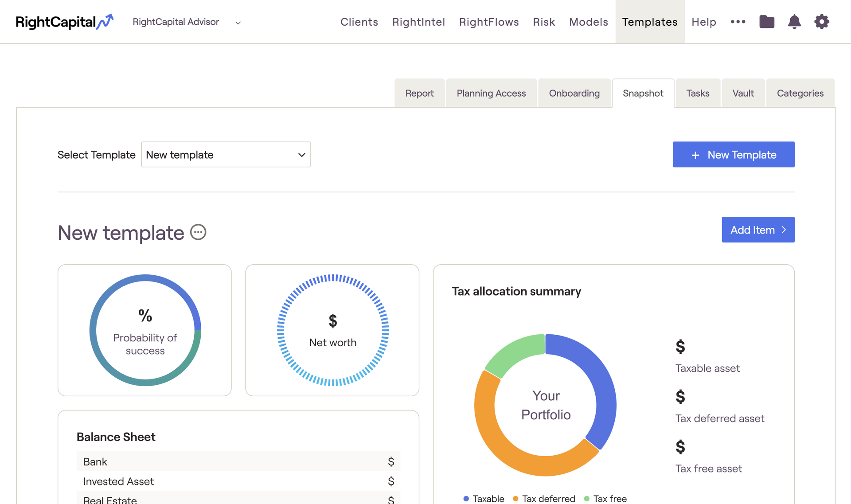Click the Bank row in Balance Sheet

point(238,461)
